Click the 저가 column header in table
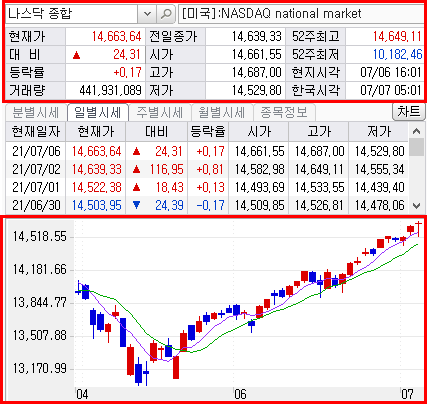 pyautogui.click(x=379, y=131)
